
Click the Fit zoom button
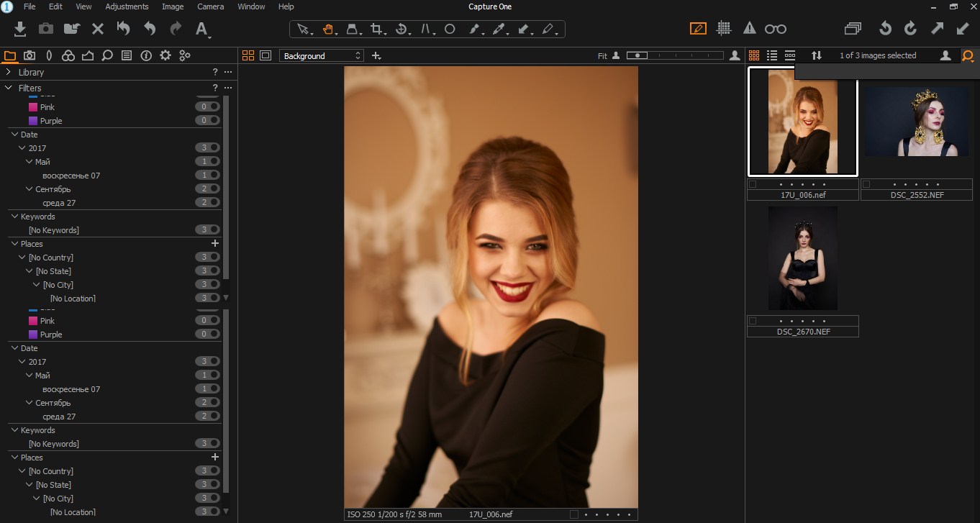pyautogui.click(x=602, y=55)
